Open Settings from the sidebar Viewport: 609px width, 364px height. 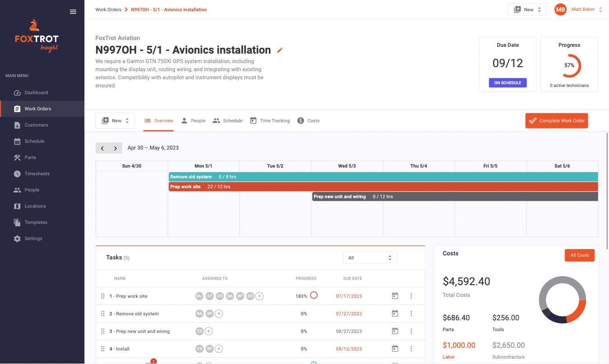(33, 238)
